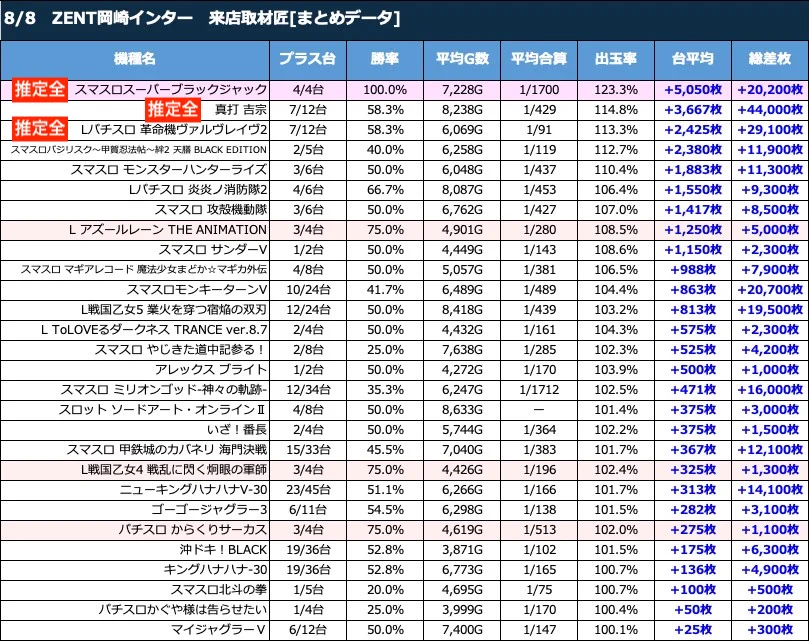
Task: Select パチスロかぐや様は告らせたい row name
Action: [x=183, y=610]
